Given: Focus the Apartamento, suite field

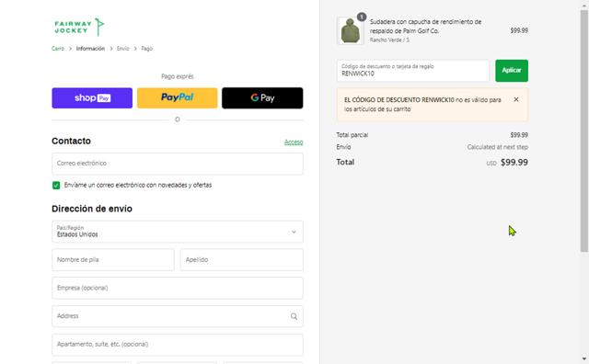Looking at the screenshot, I should pyautogui.click(x=178, y=345).
